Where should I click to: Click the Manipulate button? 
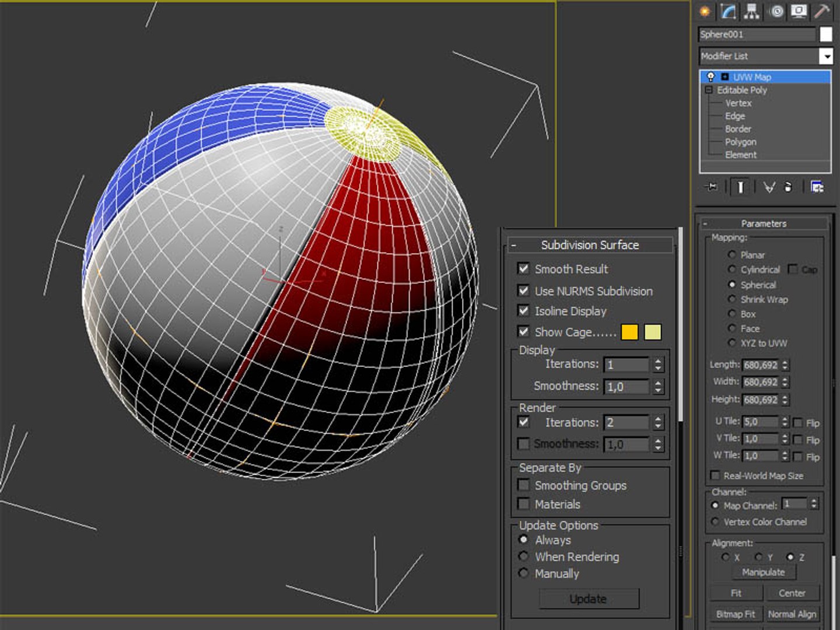(764, 572)
